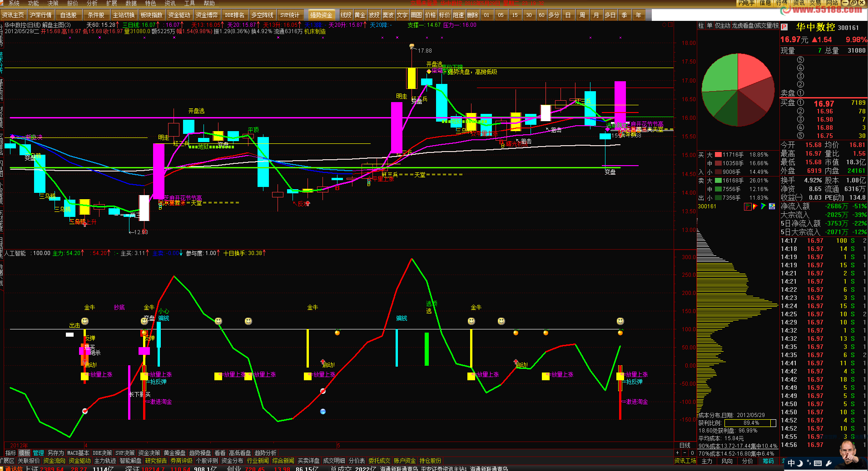Switch to the 筹码 side tab

768,461
